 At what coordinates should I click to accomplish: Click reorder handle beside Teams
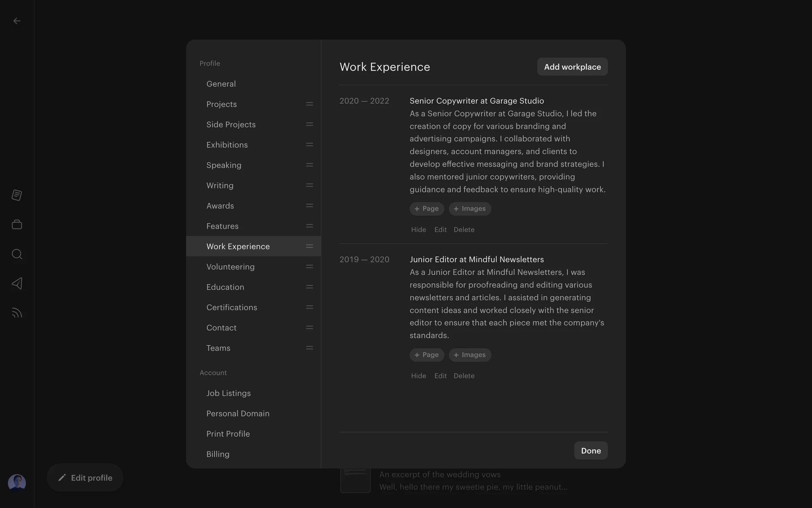pos(309,348)
